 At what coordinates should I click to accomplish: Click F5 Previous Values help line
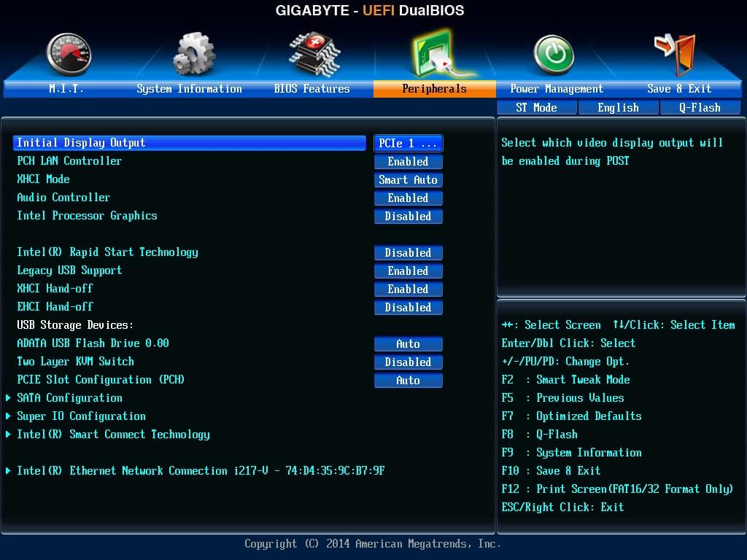[x=562, y=397]
